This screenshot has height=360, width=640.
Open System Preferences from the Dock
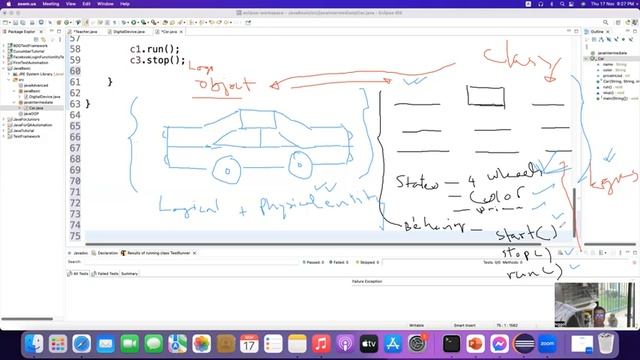(x=416, y=344)
